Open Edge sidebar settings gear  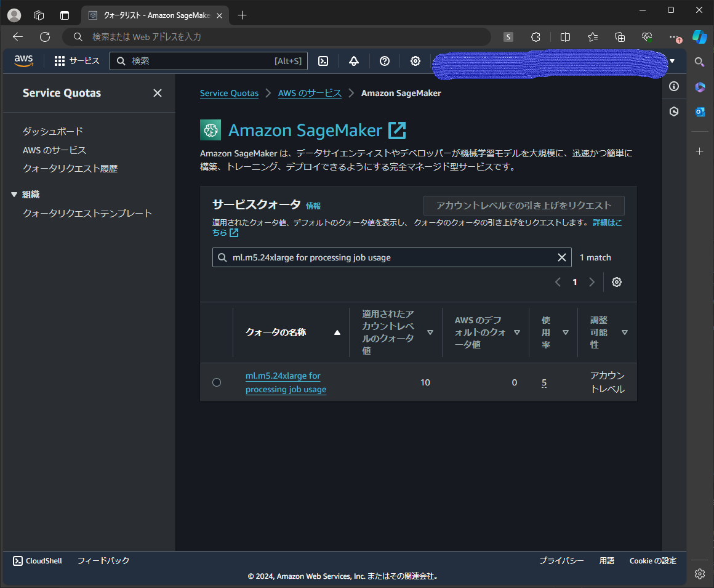(700, 574)
